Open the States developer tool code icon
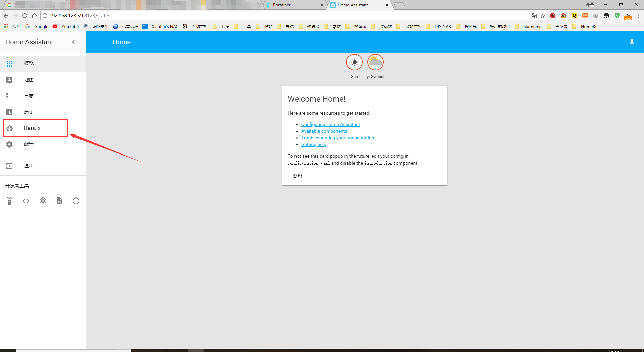 [x=26, y=201]
